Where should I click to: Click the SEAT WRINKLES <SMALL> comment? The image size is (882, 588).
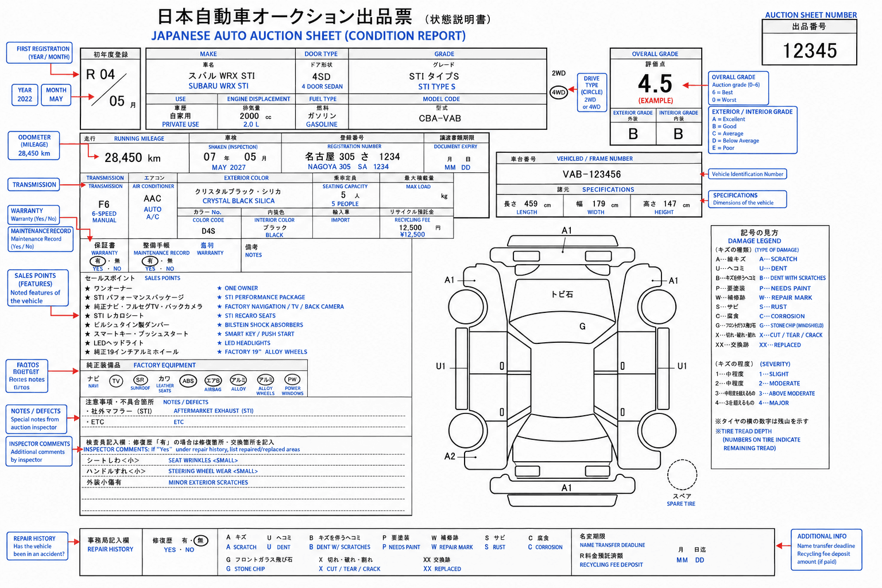203,461
